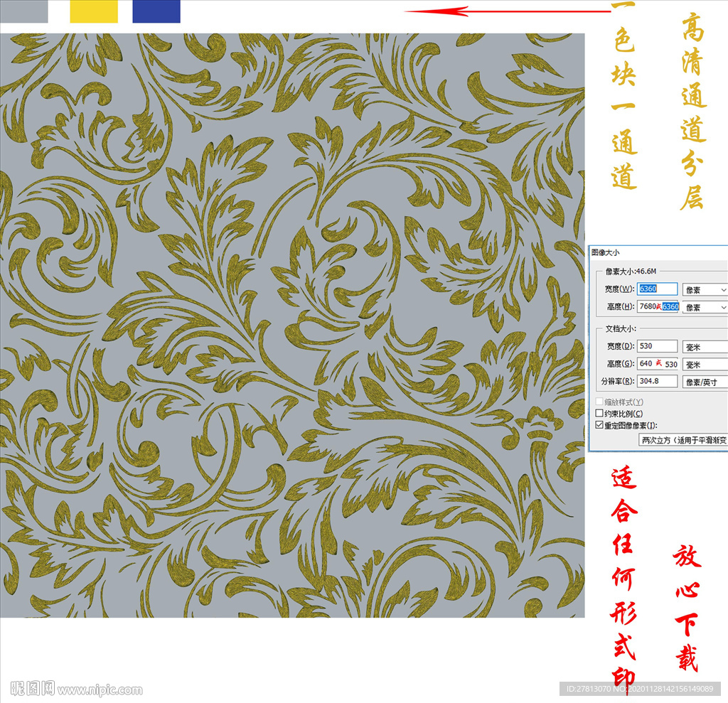Click the pixel height field showing 7680
Image resolution: width=728 pixels, height=703 pixels.
pos(658,306)
